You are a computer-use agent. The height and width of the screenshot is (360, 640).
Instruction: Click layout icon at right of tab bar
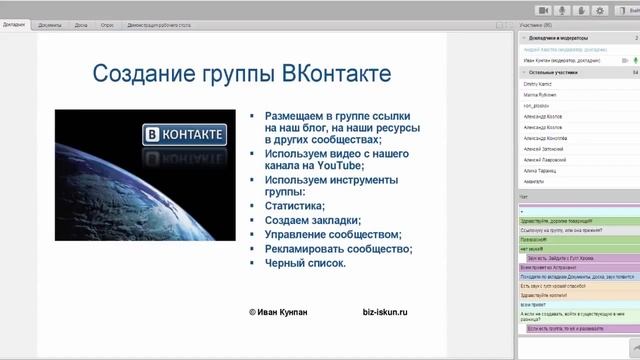pos(500,25)
